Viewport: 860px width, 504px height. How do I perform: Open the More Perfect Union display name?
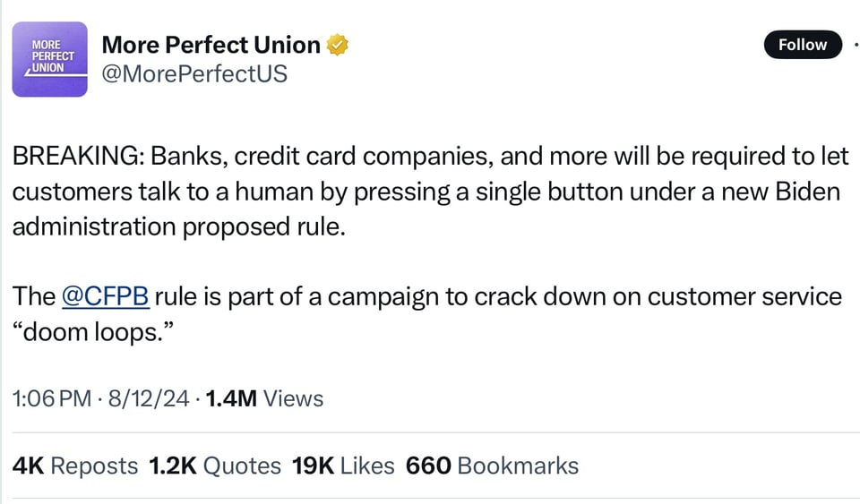coord(211,45)
